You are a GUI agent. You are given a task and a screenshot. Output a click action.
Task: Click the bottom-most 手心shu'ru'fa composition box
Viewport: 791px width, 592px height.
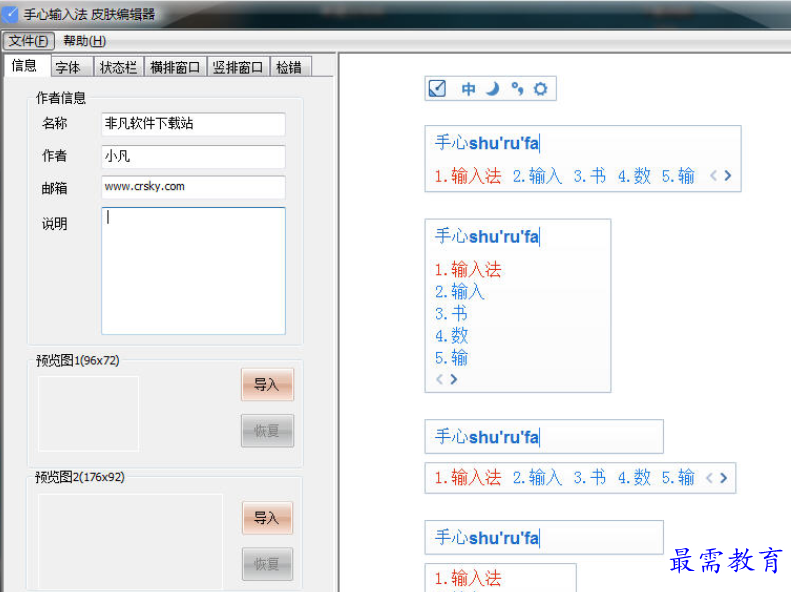[x=544, y=538]
